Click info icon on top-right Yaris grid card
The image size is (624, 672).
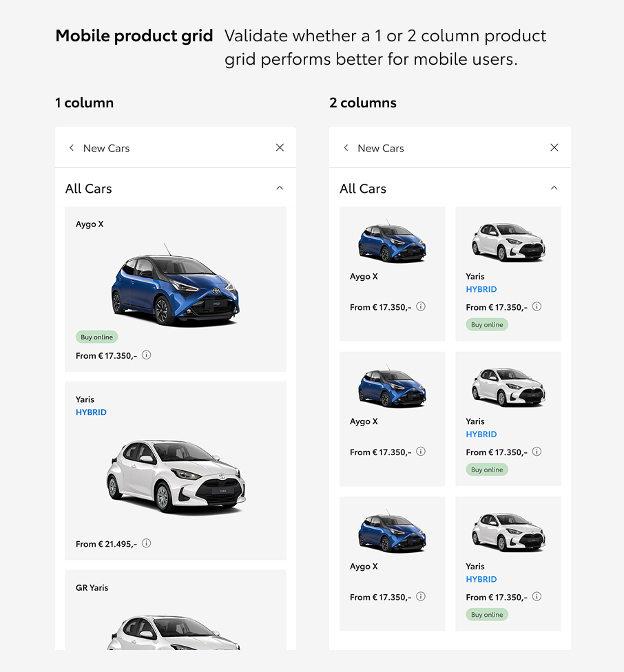(x=537, y=306)
